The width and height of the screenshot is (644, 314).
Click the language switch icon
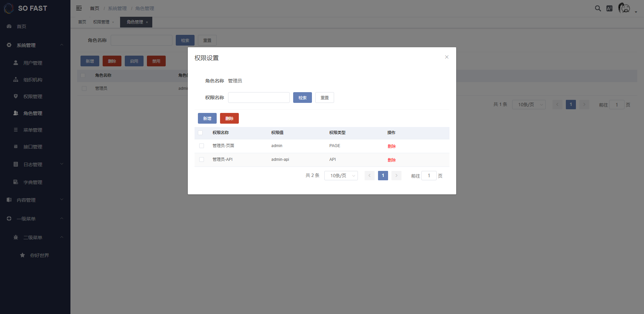609,8
